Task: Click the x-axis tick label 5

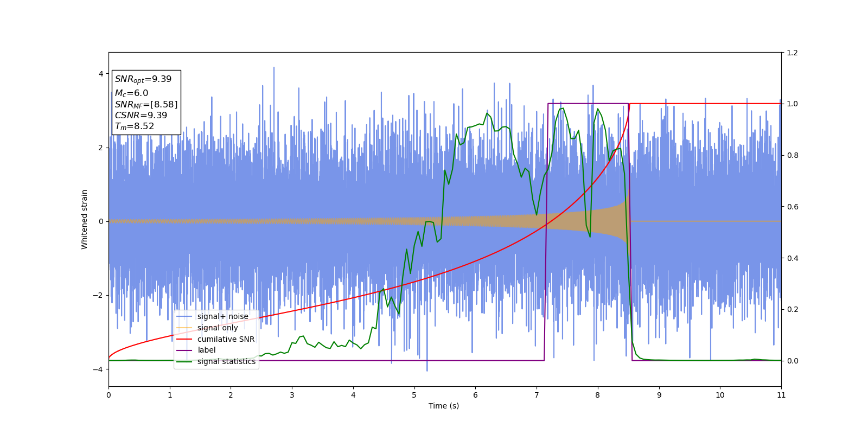Action: coord(414,395)
